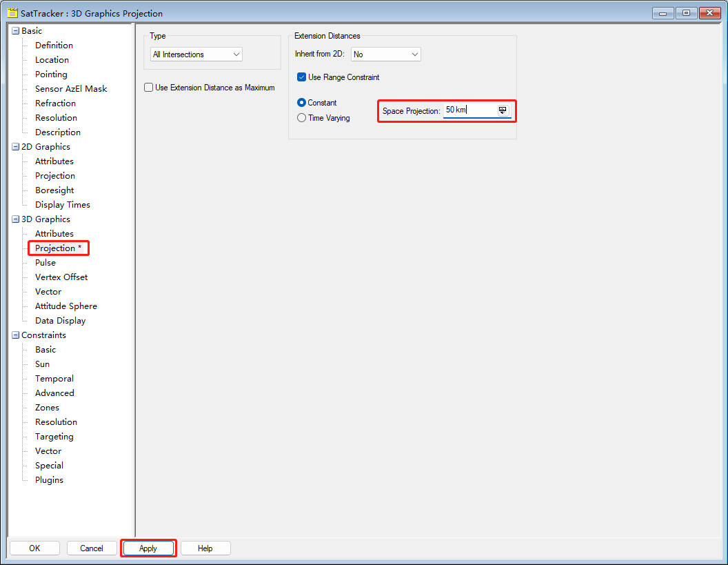
Task: Open the Targeting constraints page
Action: (x=54, y=437)
